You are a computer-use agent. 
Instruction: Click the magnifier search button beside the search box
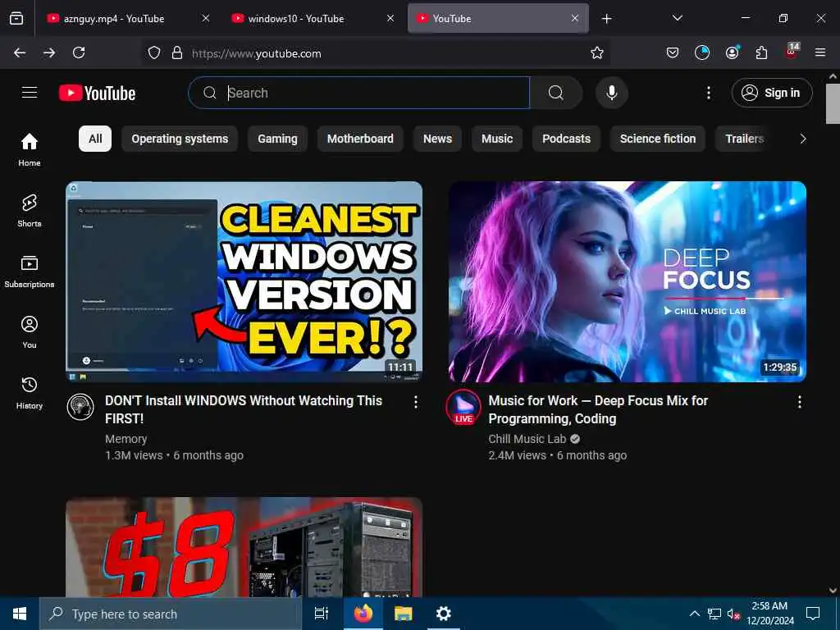coord(556,93)
